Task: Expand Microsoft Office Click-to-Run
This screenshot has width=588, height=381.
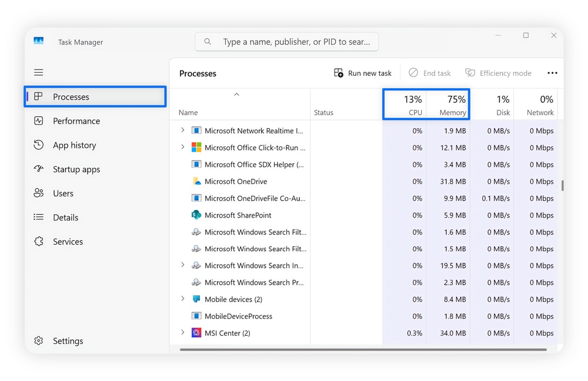Action: (x=182, y=148)
